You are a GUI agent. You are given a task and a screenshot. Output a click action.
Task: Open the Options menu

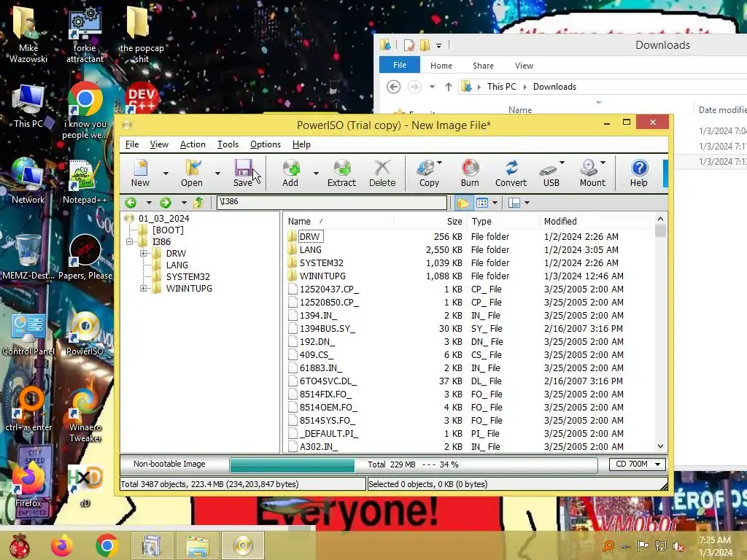pos(266,144)
